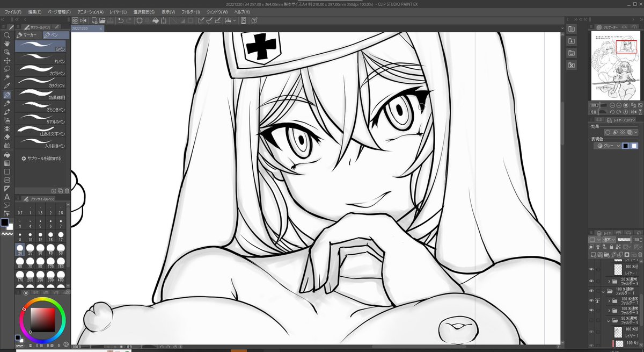The height and width of the screenshot is (352, 644).
Task: Click the New layer folder icon
Action: pyautogui.click(x=606, y=254)
